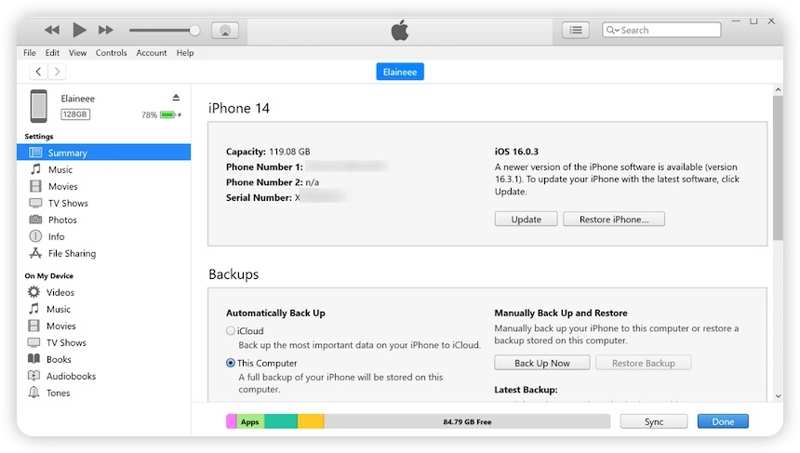Click the Capacity 119.08 GB text
Screen dimensions: 800x453
(268, 152)
